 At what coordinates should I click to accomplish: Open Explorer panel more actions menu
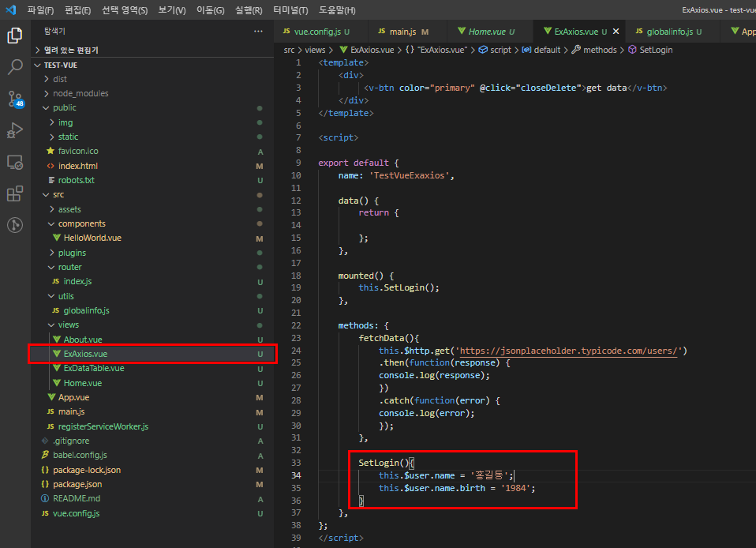(x=258, y=32)
